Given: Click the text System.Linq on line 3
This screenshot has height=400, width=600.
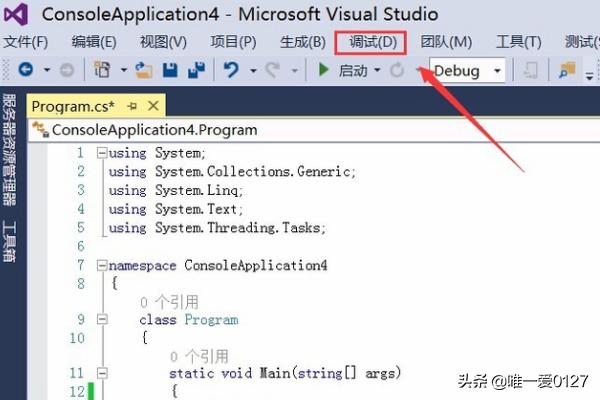Looking at the screenshot, I should (196, 190).
